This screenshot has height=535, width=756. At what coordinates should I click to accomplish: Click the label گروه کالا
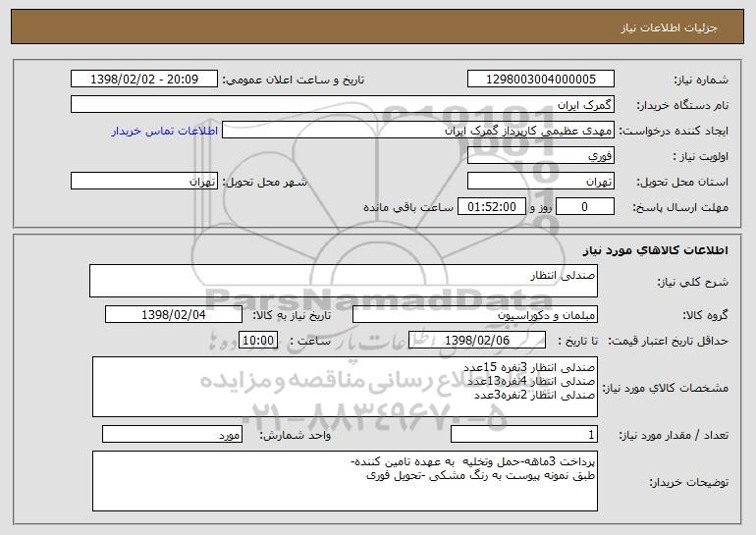[x=705, y=315]
